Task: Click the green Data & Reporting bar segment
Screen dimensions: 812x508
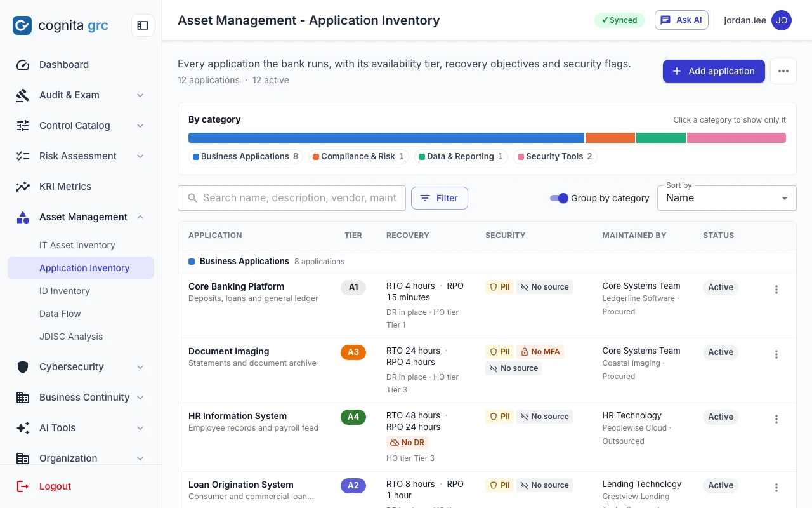Action: click(661, 138)
